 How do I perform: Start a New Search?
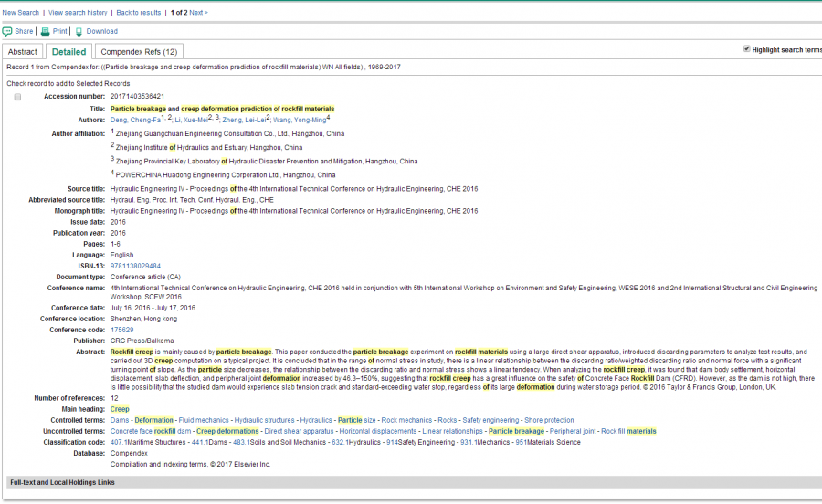[x=20, y=13]
